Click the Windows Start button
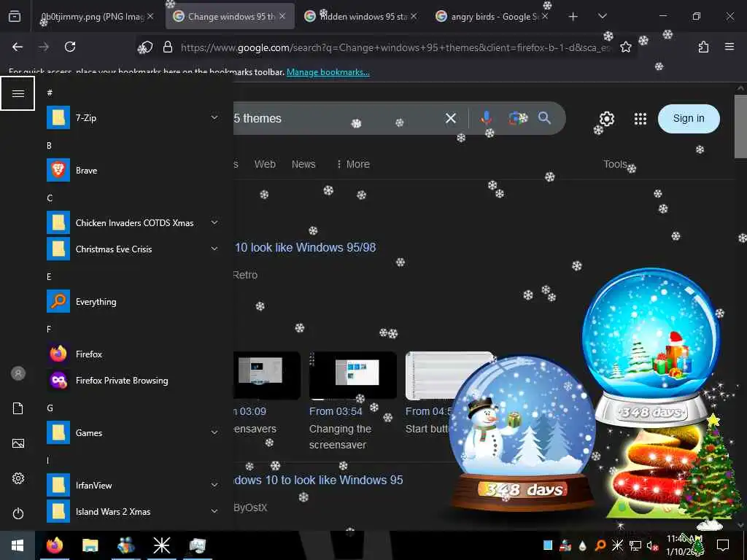This screenshot has height=560, width=747. click(18, 545)
